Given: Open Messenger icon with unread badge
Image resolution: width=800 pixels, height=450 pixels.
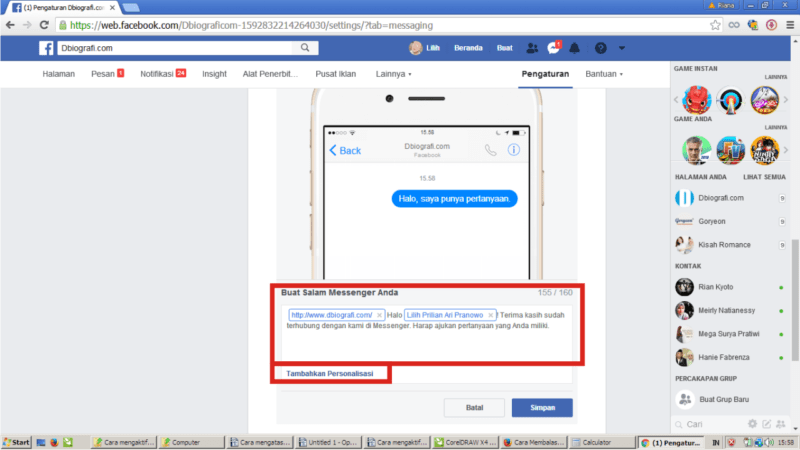Looking at the screenshot, I should (x=554, y=48).
